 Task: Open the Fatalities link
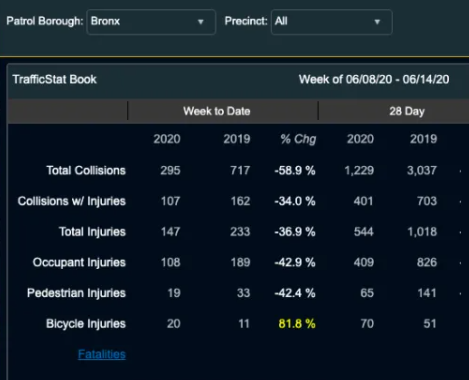click(102, 354)
